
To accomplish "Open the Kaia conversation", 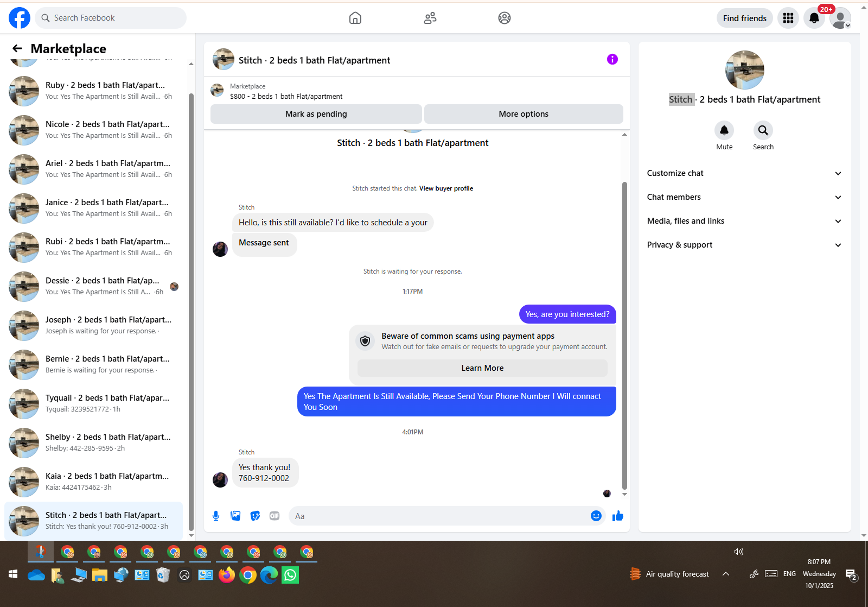I will pyautogui.click(x=93, y=482).
